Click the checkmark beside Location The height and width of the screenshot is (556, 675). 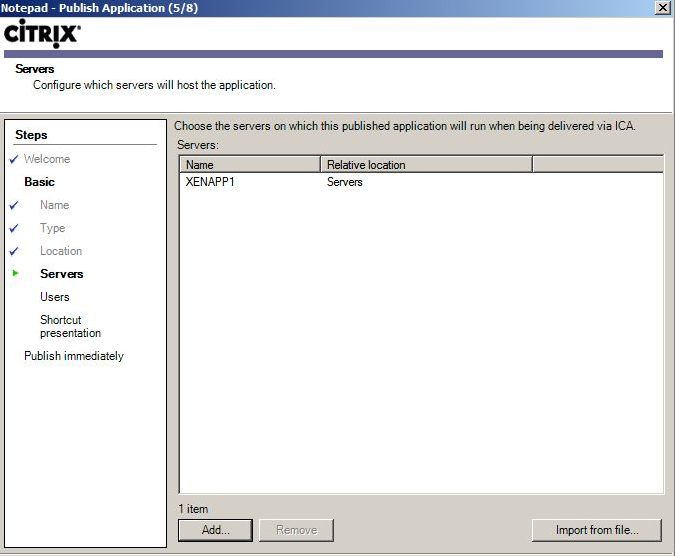tap(14, 251)
